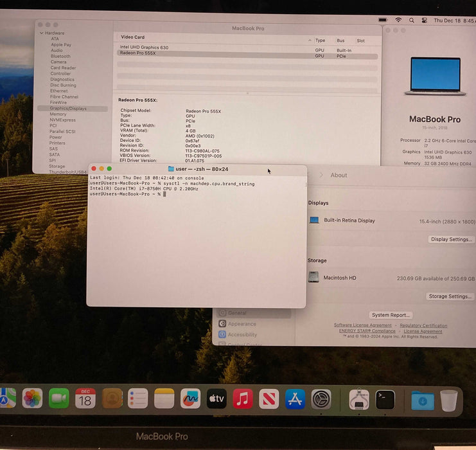The height and width of the screenshot is (450, 476).
Task: Click Bus column header
Action: 340,40
